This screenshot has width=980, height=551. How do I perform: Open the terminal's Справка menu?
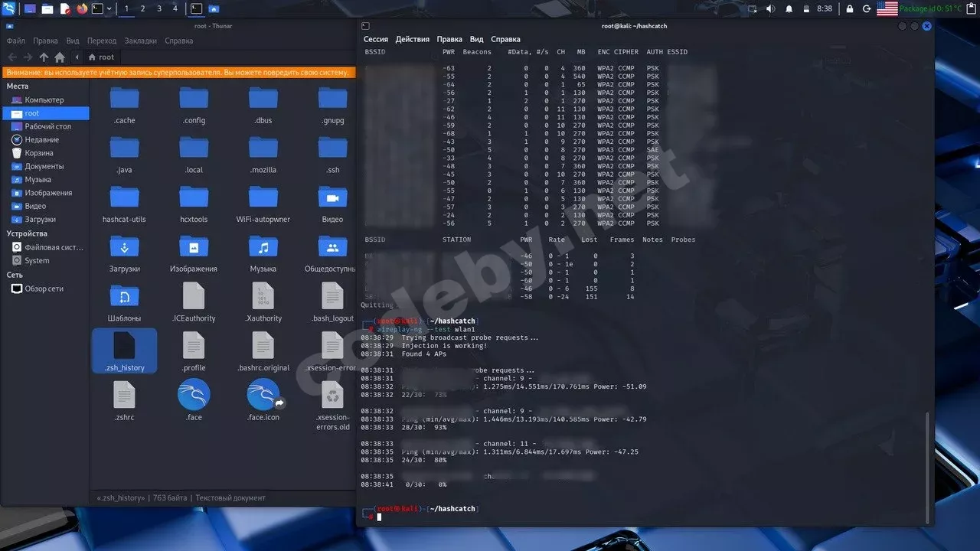pos(505,39)
